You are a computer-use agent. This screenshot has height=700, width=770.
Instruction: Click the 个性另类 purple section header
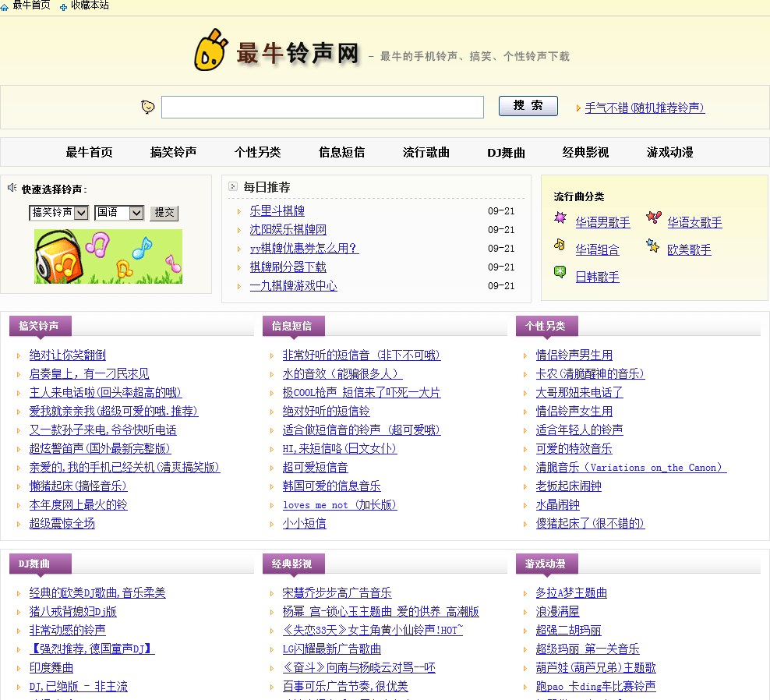tap(547, 326)
